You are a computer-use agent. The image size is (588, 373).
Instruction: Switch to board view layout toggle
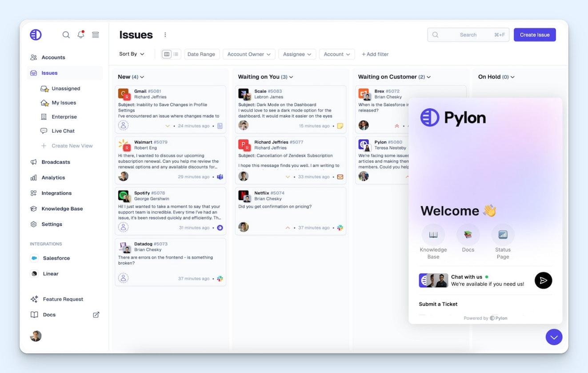[x=167, y=54]
